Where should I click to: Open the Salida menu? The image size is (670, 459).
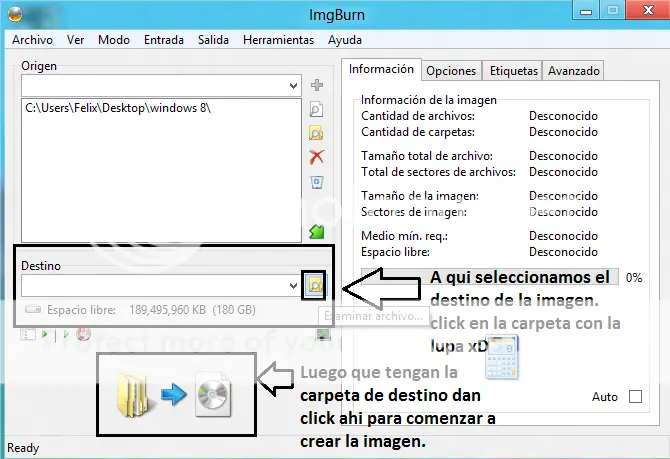tap(213, 40)
